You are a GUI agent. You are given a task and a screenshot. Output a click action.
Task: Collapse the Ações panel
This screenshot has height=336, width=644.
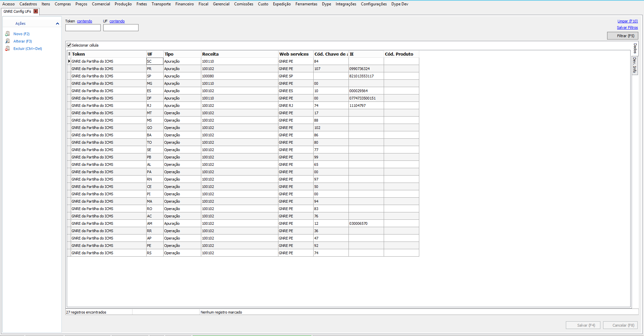click(x=57, y=23)
